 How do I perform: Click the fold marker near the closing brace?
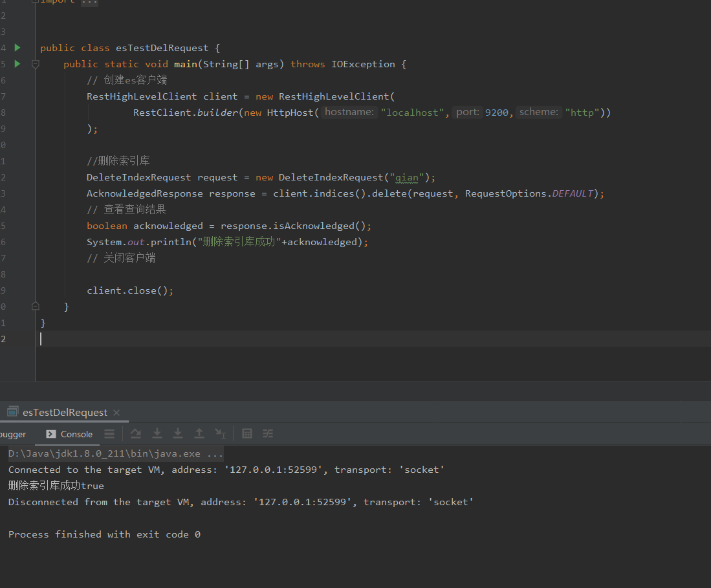click(x=35, y=305)
